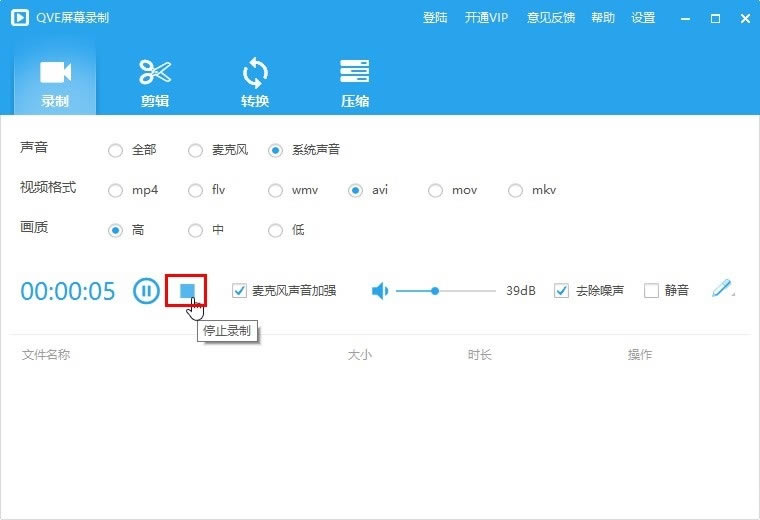The width and height of the screenshot is (760, 520).
Task: Set picture quality to 高
Action: 115,230
